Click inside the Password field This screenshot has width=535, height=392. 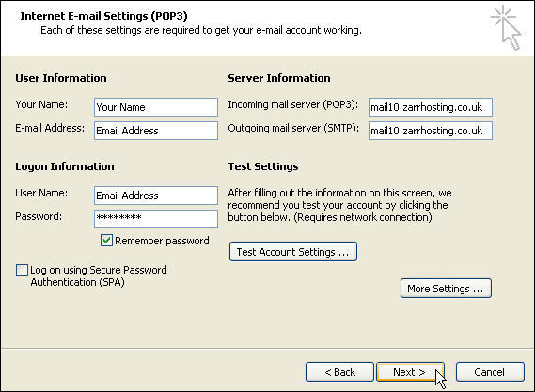click(x=156, y=219)
